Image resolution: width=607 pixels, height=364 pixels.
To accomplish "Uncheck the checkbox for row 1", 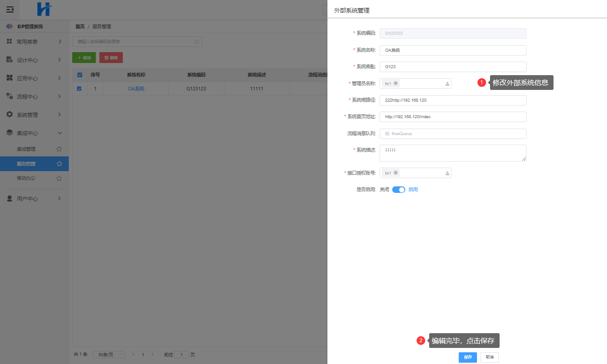I will (79, 89).
